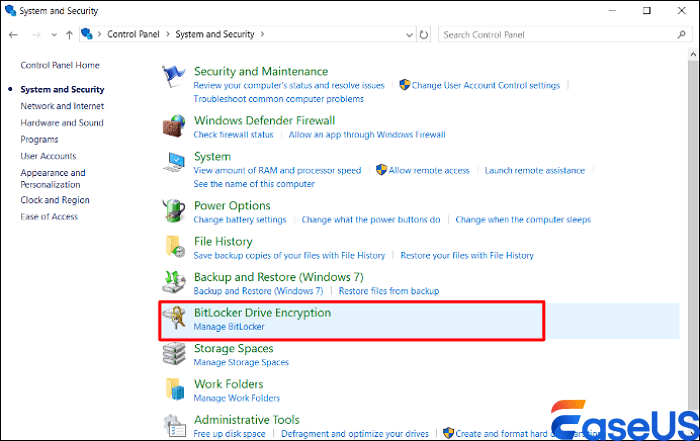
Task: Click the Storage Spaces stacked drives icon
Action: (174, 354)
